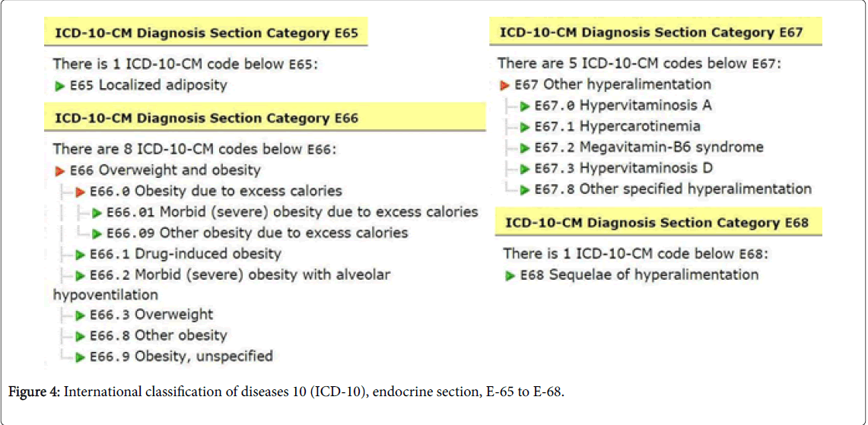868x425 pixels.
Task: Click green arrow beside E66.8 Other obesity
Action: click(x=80, y=336)
